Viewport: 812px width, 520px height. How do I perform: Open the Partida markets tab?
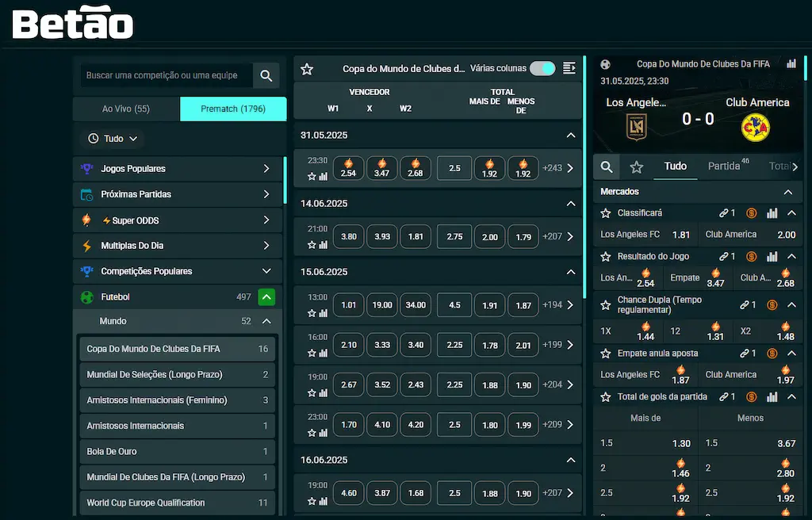pyautogui.click(x=728, y=166)
